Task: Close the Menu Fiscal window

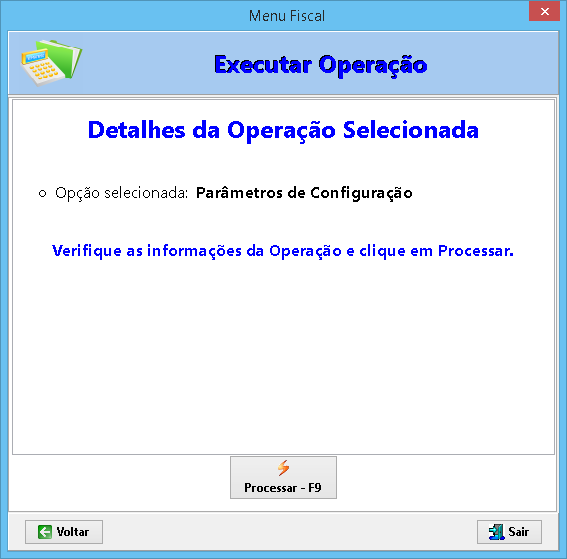Action: pyautogui.click(x=544, y=11)
